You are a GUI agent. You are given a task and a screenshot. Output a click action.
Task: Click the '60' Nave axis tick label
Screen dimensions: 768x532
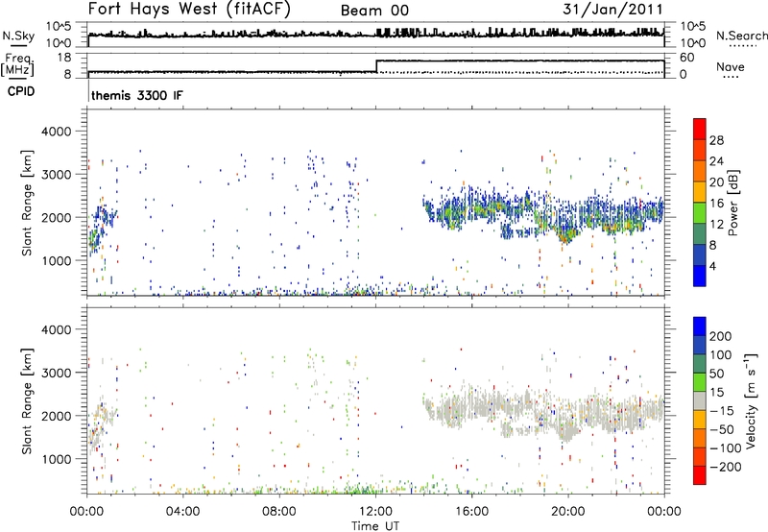[x=687, y=58]
